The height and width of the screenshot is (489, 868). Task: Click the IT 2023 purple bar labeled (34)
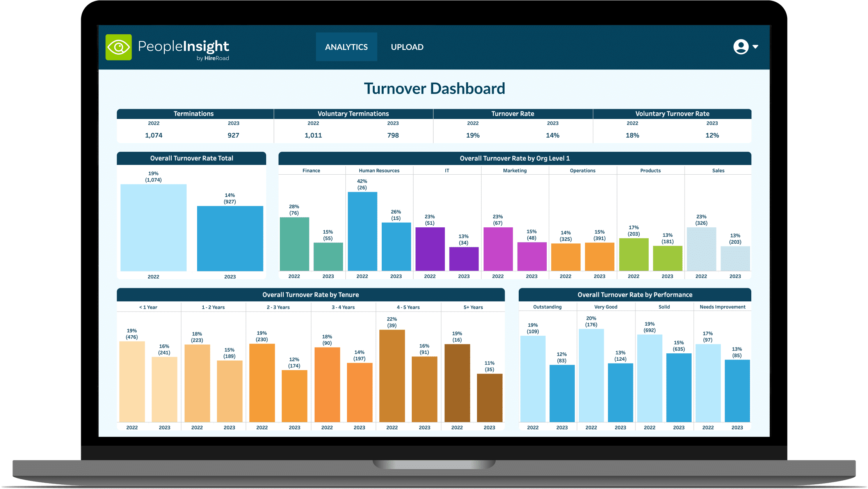(464, 259)
